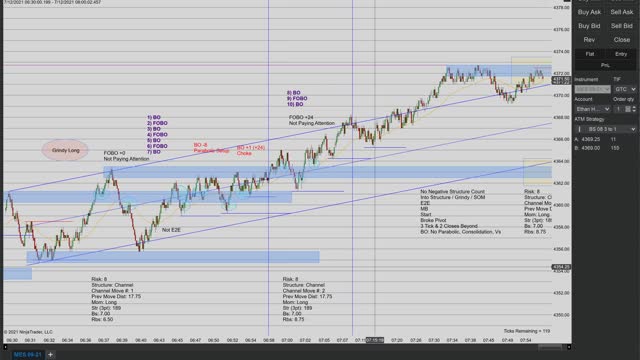Click the scrollbar right arrow under the chart

[x=569, y=347]
